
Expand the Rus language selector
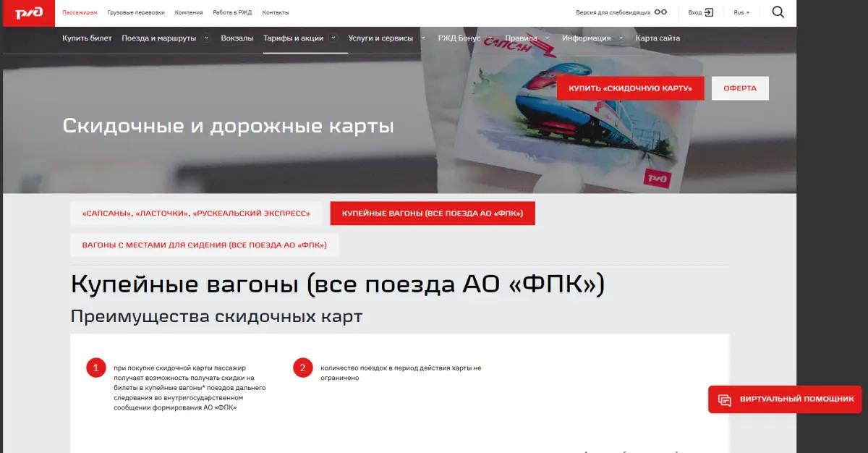coord(741,12)
